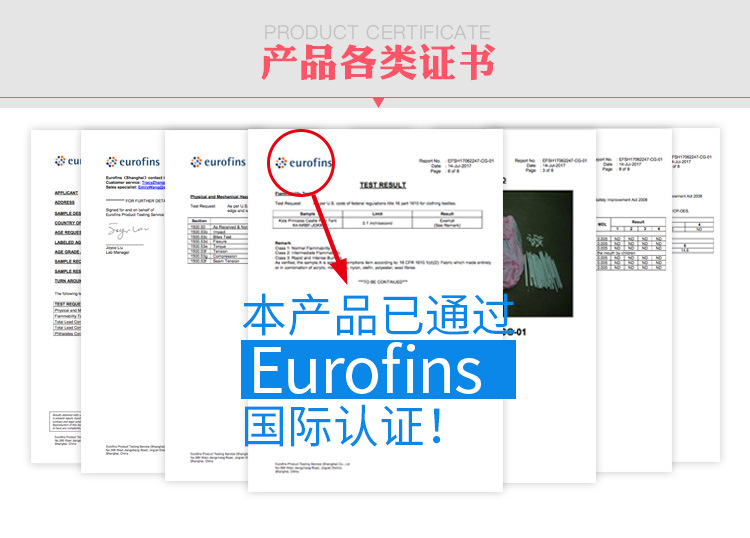
Task: Click the 'TO BE CONTINUED' line on the center page
Action: pyautogui.click(x=383, y=282)
